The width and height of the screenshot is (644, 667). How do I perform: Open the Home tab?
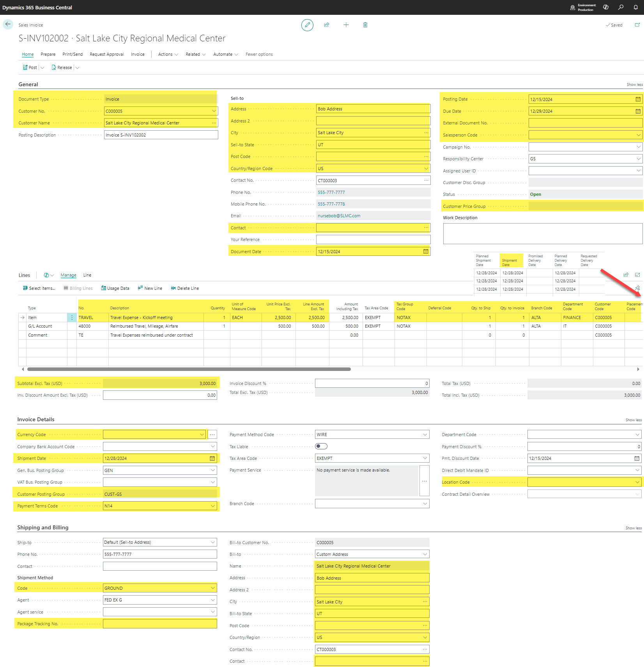tap(28, 54)
